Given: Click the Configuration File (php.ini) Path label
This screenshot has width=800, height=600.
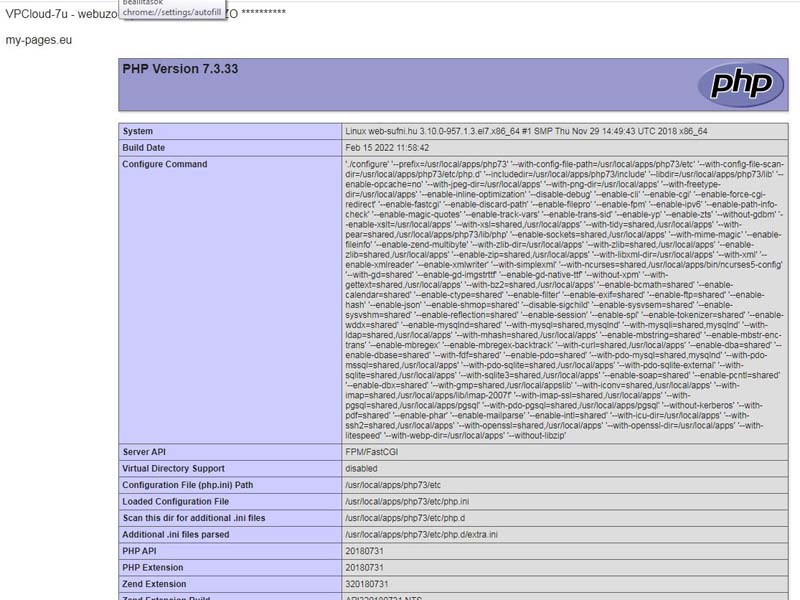Looking at the screenshot, I should [188, 485].
